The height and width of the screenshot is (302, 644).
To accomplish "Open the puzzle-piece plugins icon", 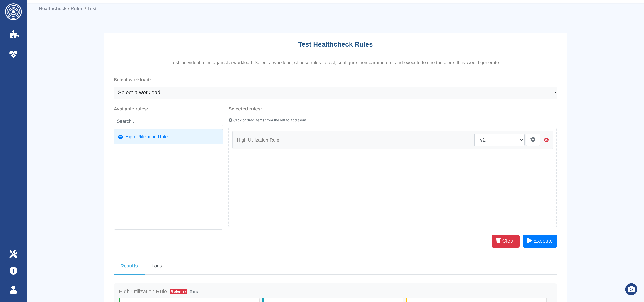I will coord(14,34).
